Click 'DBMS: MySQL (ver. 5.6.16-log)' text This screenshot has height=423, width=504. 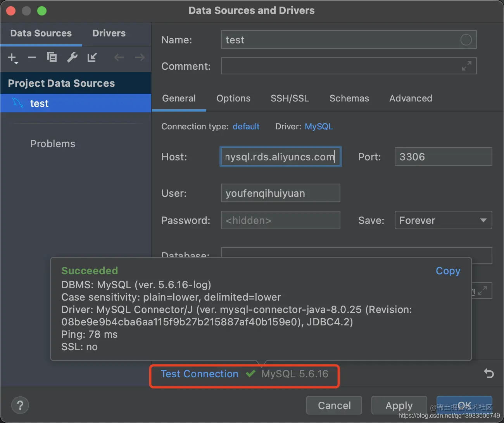[136, 285]
